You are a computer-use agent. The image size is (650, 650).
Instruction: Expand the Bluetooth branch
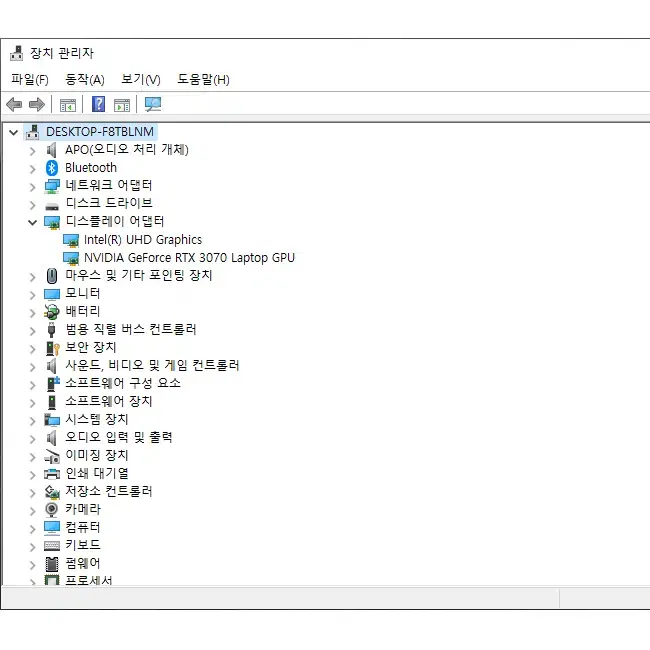click(x=33, y=169)
